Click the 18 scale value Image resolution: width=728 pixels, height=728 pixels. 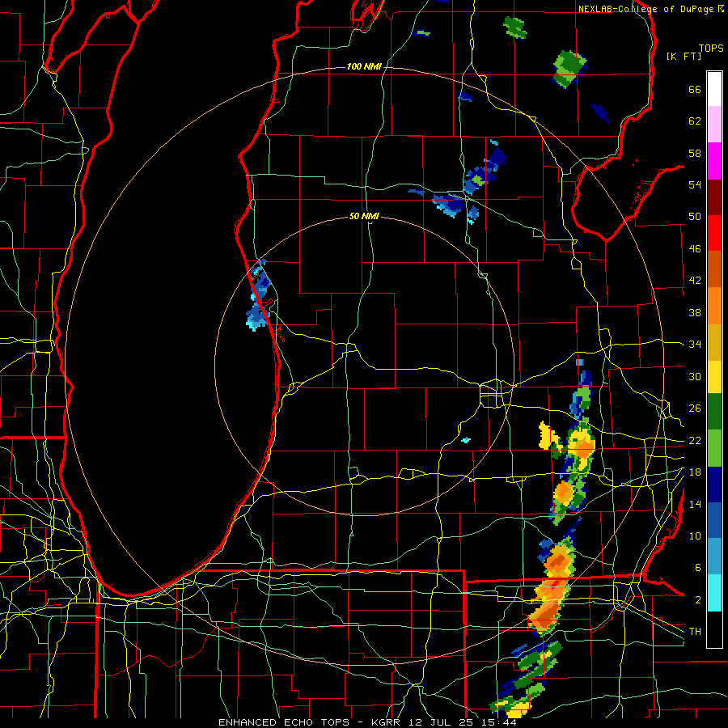pos(695,472)
